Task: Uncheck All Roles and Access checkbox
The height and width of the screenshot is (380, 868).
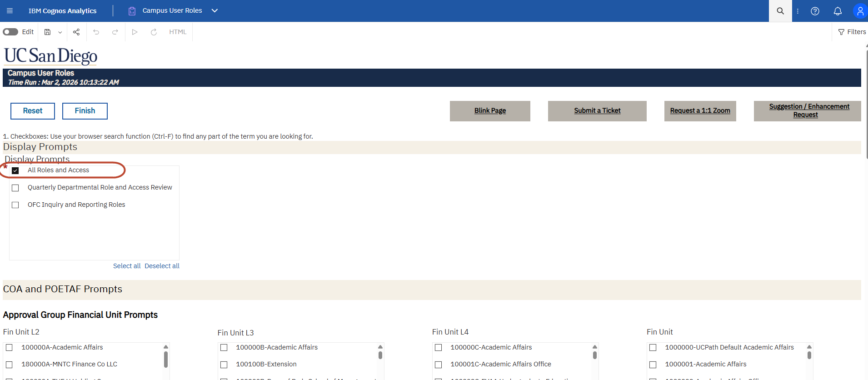Action: coord(15,170)
